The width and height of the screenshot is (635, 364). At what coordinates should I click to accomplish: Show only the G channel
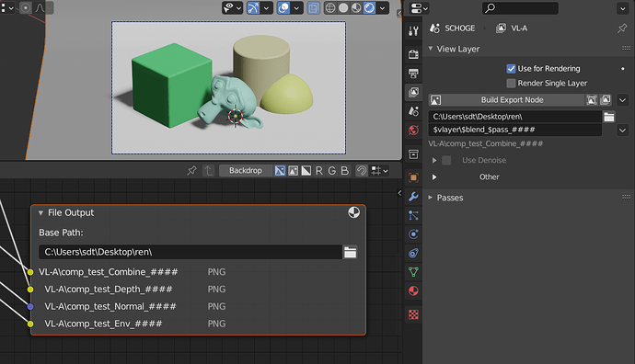[x=332, y=171]
